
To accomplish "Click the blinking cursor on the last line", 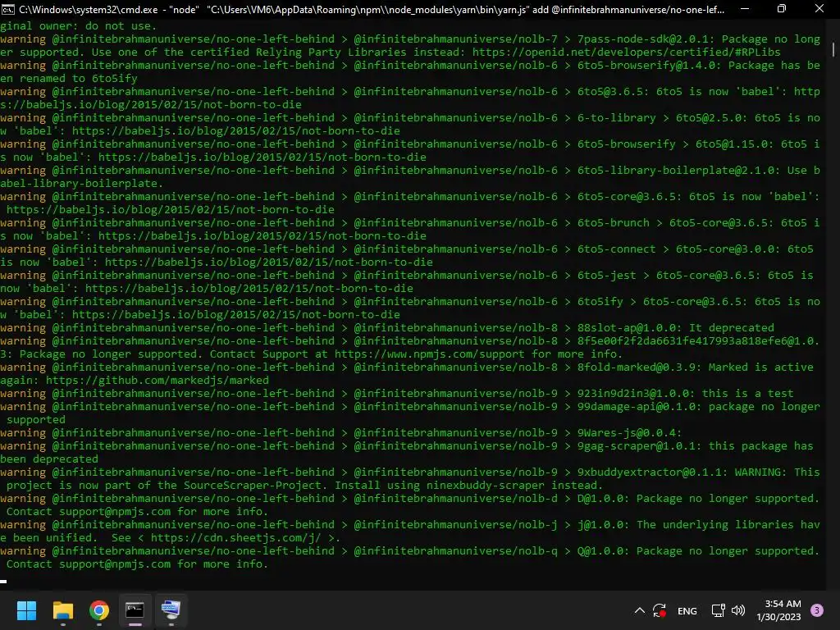I will pyautogui.click(x=3, y=582).
